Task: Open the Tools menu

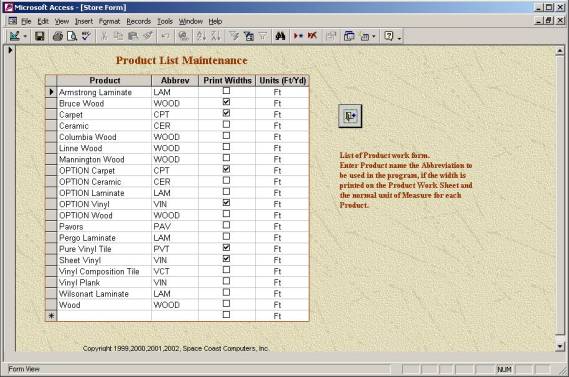Action: tap(165, 21)
